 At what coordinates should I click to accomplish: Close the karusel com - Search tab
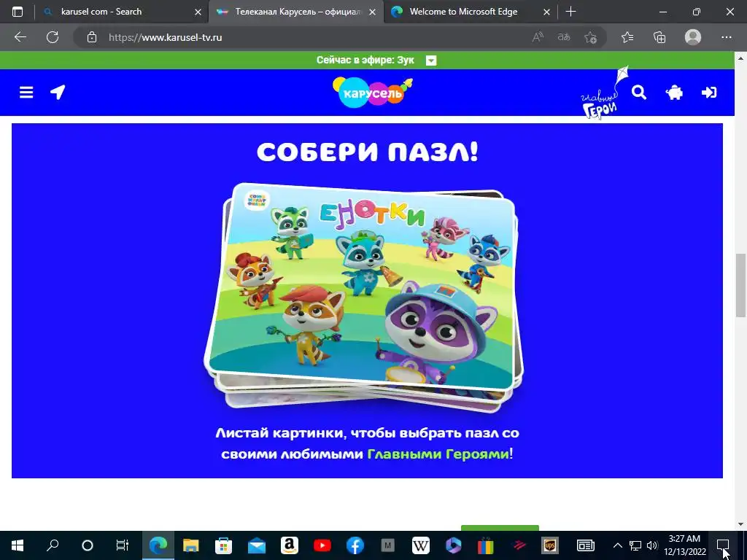[x=198, y=12]
